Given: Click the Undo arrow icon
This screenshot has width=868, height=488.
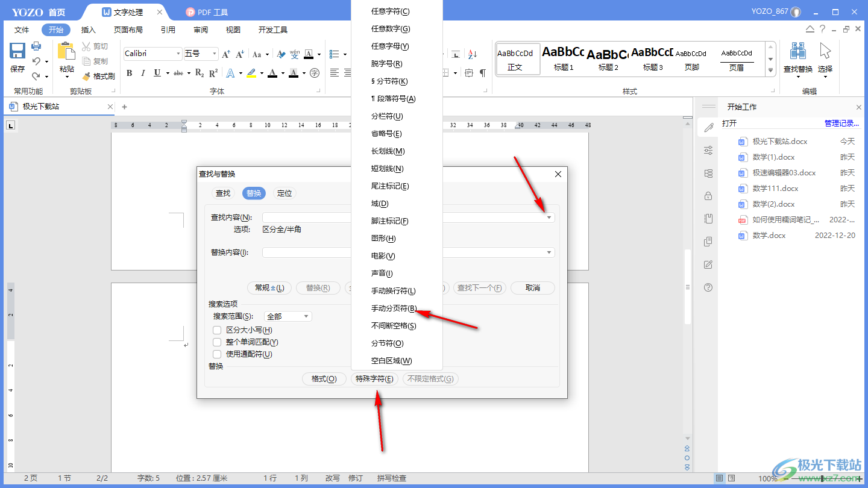Looking at the screenshot, I should click(36, 61).
